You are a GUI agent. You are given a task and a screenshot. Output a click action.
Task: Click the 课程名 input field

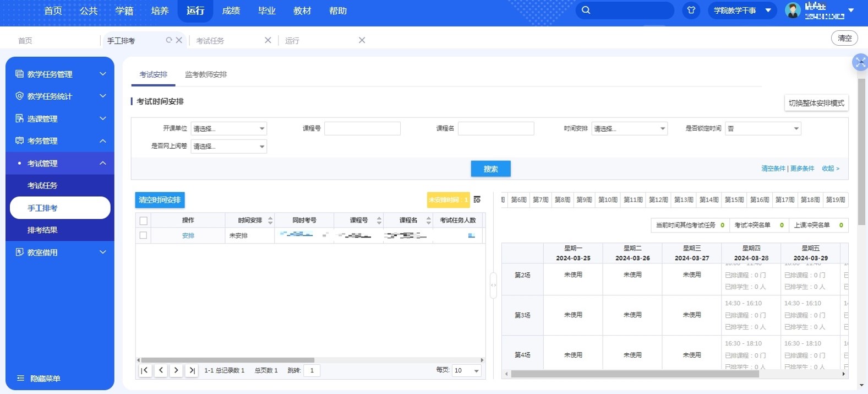pos(496,128)
